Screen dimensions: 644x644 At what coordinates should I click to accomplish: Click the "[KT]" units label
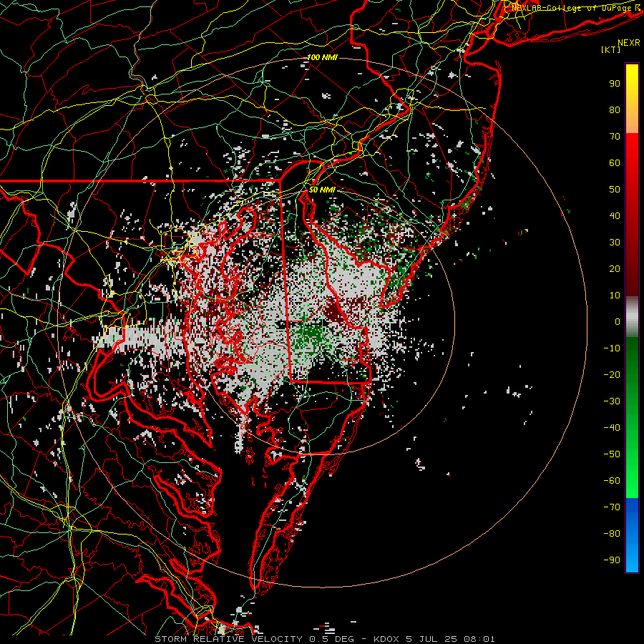pyautogui.click(x=611, y=49)
